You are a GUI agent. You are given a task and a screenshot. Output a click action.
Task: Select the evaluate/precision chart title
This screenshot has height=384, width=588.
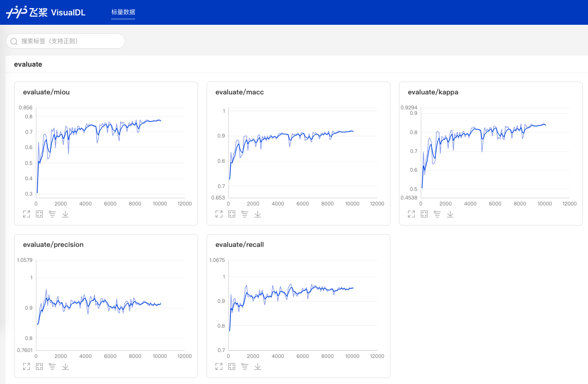tap(53, 244)
